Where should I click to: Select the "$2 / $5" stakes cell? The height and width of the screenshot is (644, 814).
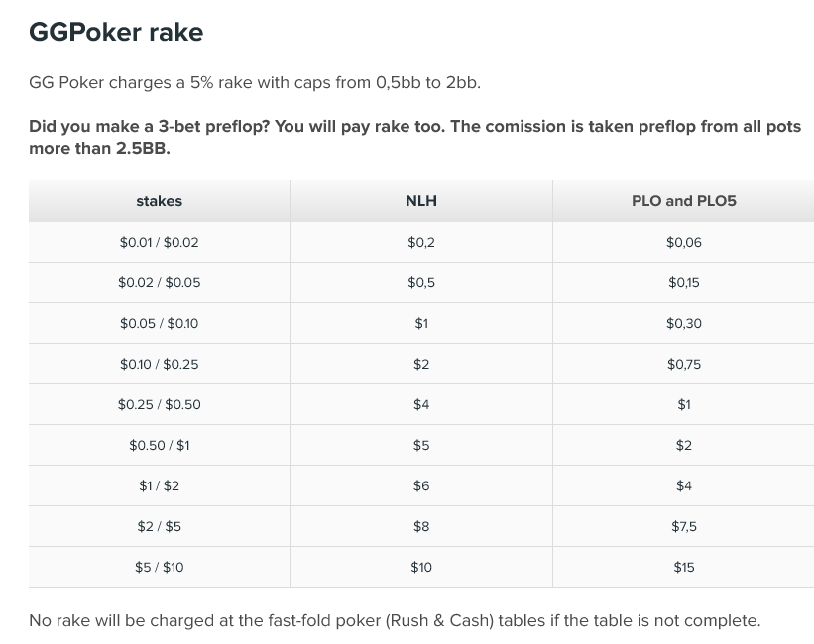[x=159, y=526]
